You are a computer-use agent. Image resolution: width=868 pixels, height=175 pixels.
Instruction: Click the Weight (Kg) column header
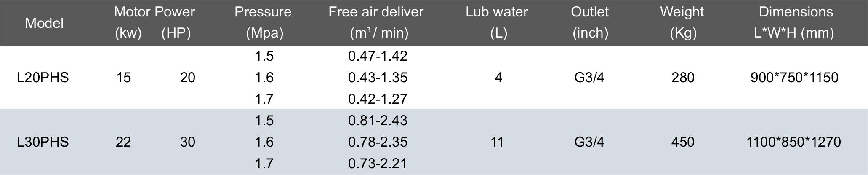point(682,22)
